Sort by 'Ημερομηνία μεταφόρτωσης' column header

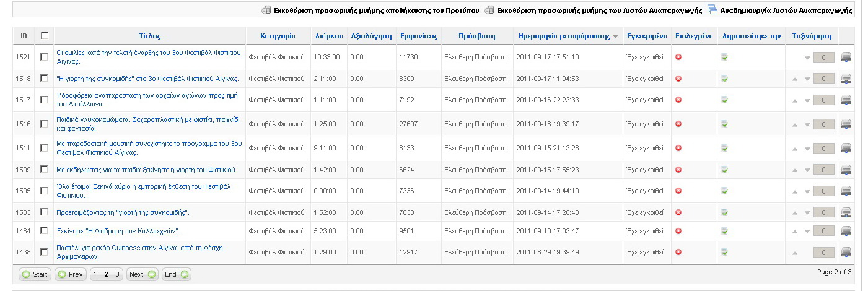[x=564, y=37]
